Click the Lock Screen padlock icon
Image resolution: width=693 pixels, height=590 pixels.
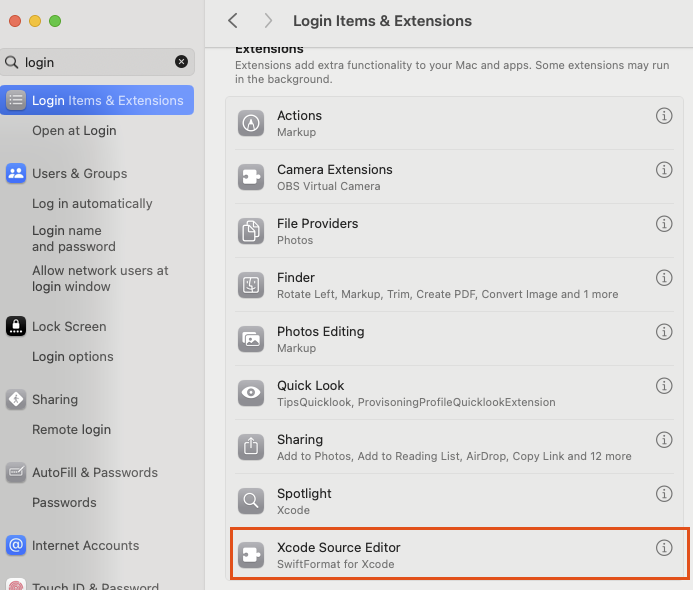pos(16,327)
